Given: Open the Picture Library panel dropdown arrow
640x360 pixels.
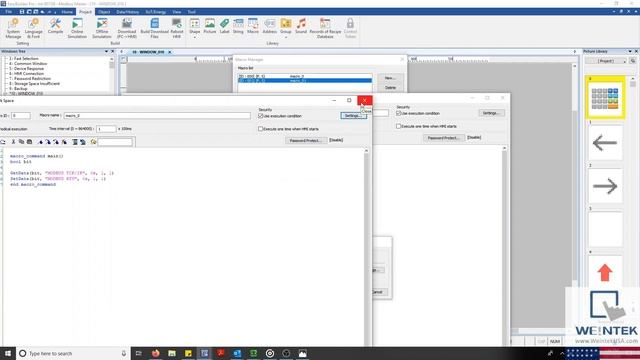Looking at the screenshot, I should (630, 51).
